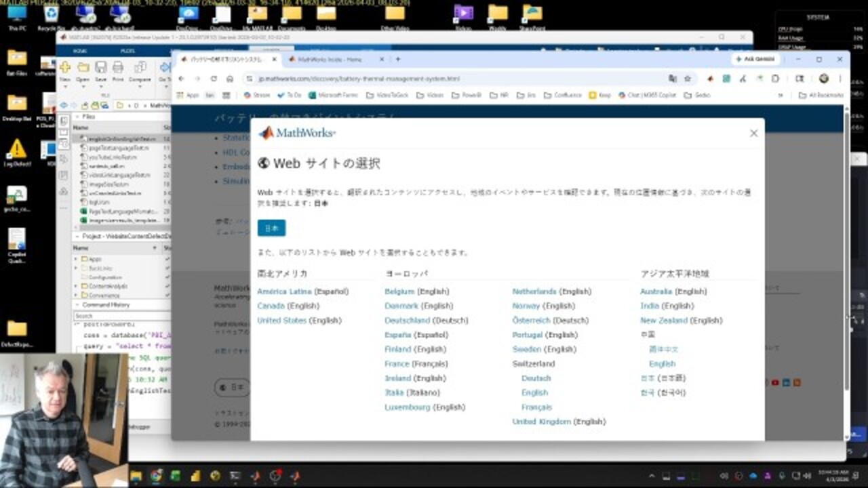Click the Print icon in MATLAB editor toolbar
Image resolution: width=868 pixels, height=488 pixels.
(117, 67)
